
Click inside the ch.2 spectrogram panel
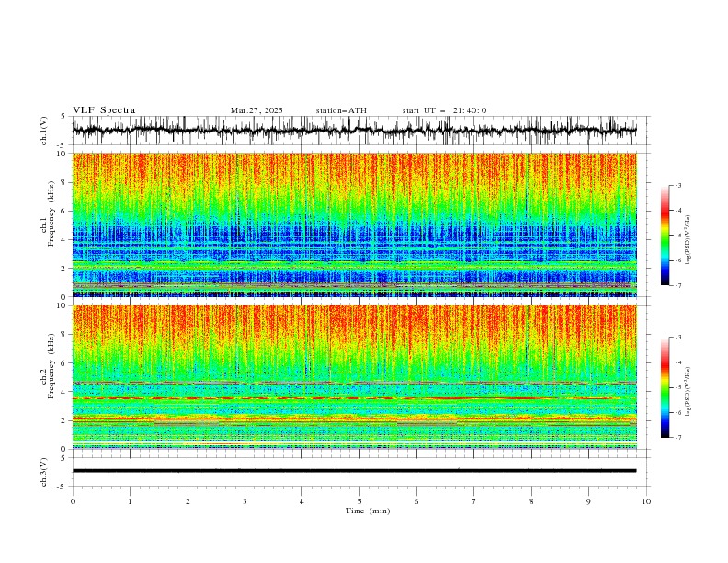[x=354, y=377]
